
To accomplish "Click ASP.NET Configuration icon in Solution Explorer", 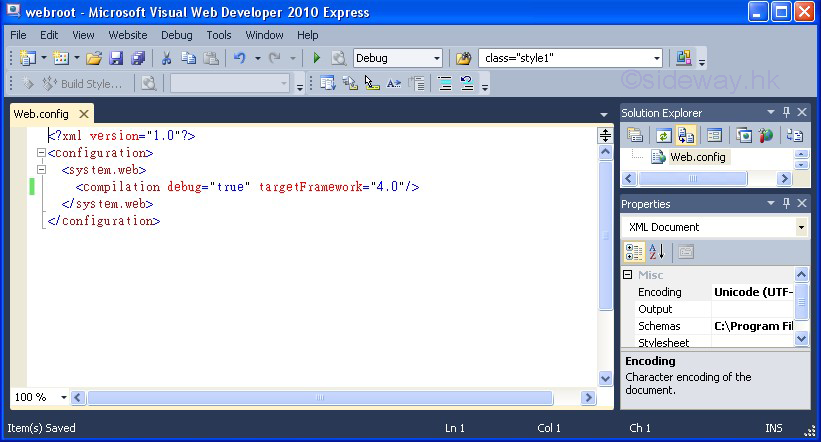I will (x=766, y=135).
